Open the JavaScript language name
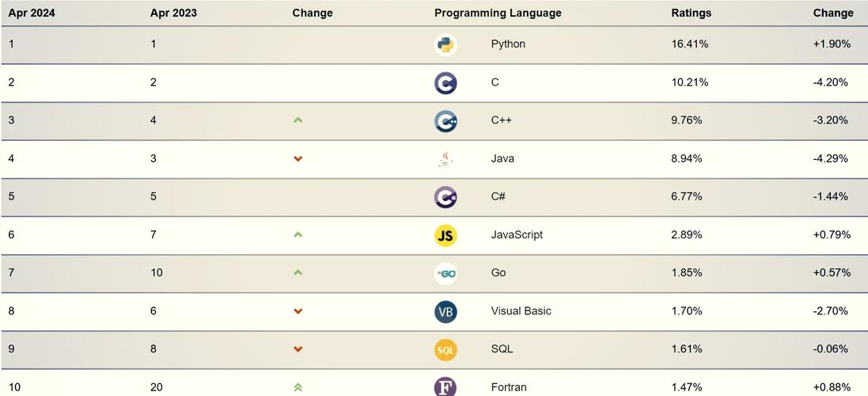This screenshot has width=868, height=396. point(517,235)
